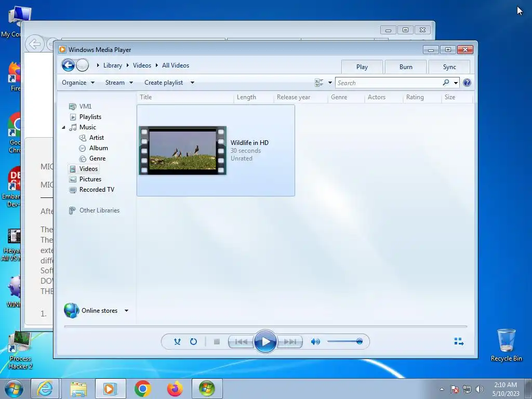The image size is (532, 399).
Task: Click back arrow in background window
Action: click(35, 44)
